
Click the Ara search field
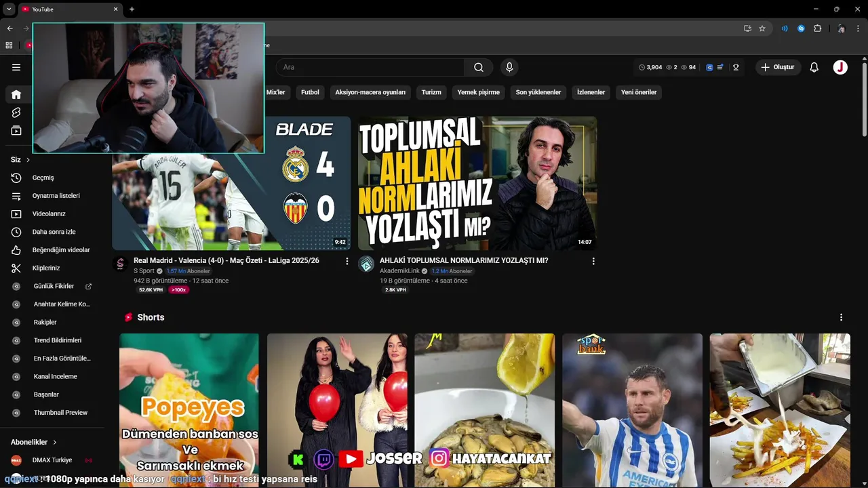370,67
